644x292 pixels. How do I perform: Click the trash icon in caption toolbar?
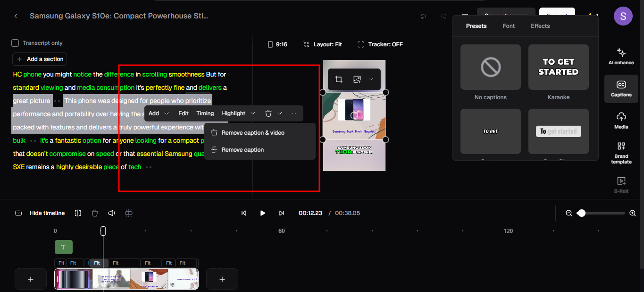coord(268,113)
